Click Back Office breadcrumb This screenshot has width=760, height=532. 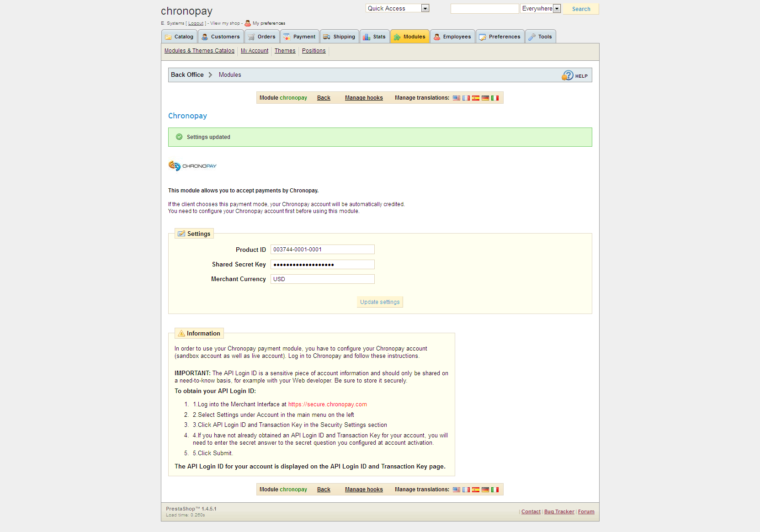[187, 75]
